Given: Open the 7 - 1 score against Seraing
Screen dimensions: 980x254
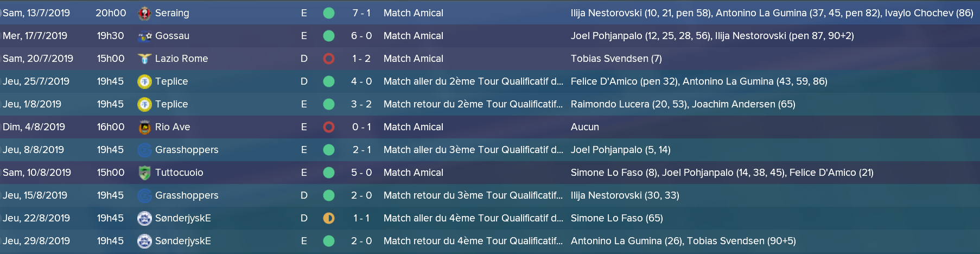Looking at the screenshot, I should pos(361,13).
